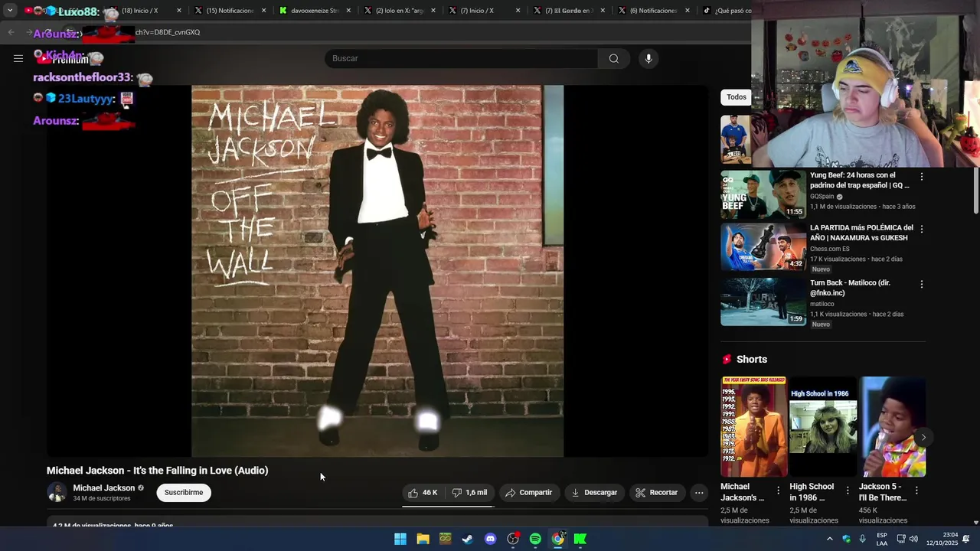Switch to (6) Notificaciones X tab
Image resolution: width=980 pixels, height=551 pixels.
pos(653,11)
